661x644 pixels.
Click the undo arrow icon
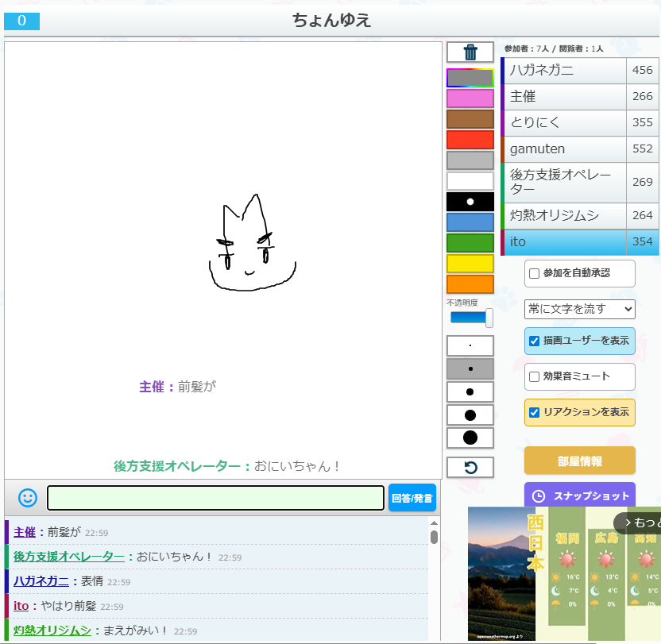tap(470, 468)
